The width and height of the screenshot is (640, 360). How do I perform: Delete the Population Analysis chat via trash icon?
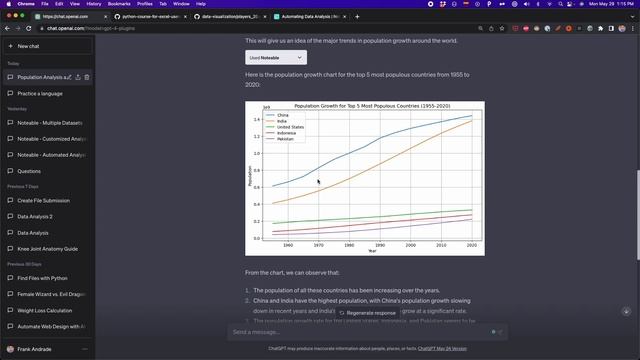tap(87, 77)
